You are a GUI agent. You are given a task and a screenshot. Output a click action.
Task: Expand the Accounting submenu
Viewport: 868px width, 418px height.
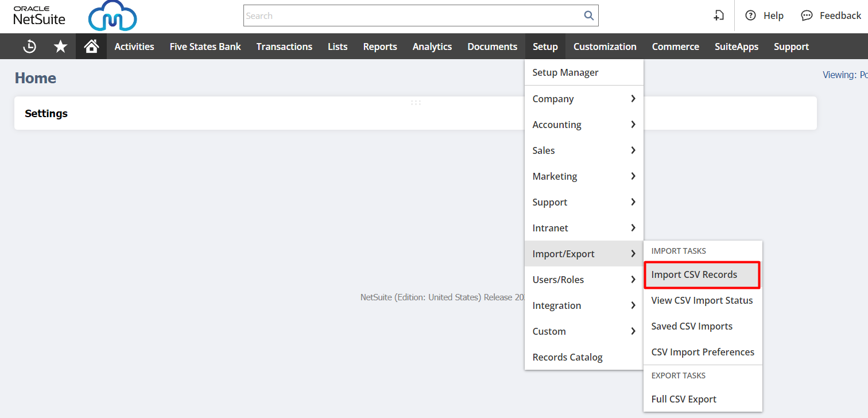(x=584, y=125)
